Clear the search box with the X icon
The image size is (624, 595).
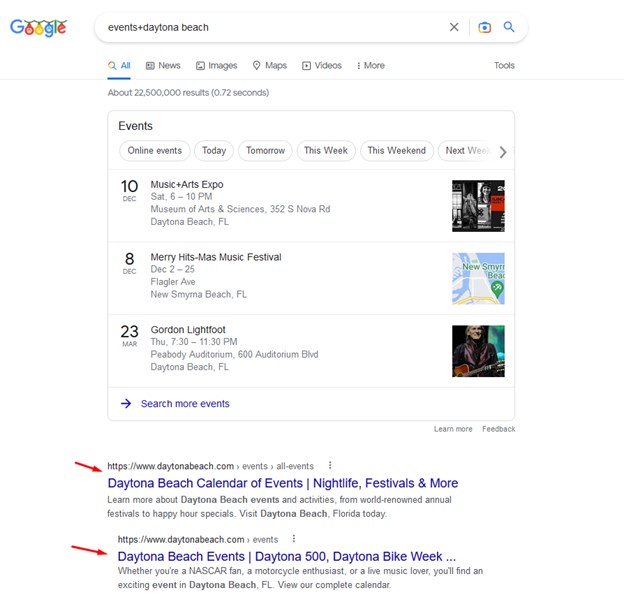point(454,27)
